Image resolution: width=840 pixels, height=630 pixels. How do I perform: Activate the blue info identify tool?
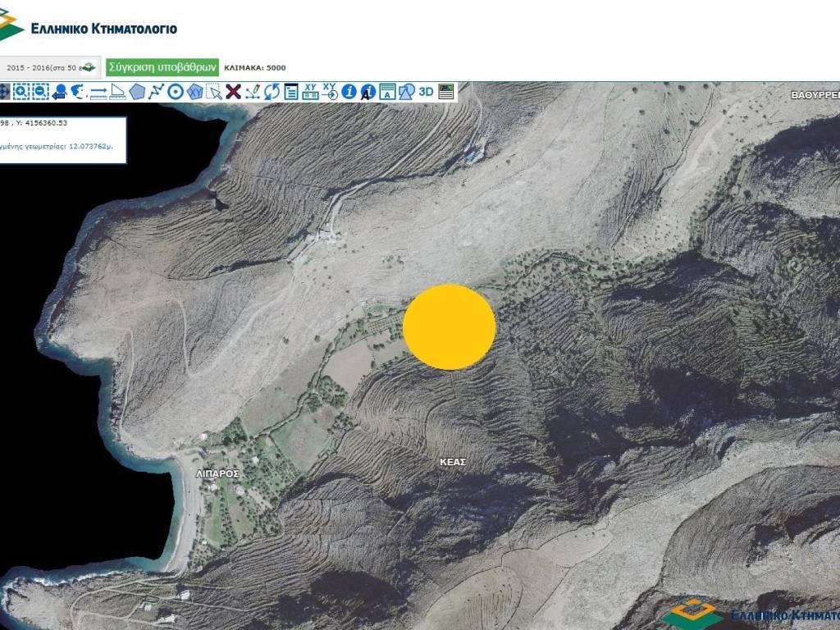click(349, 92)
